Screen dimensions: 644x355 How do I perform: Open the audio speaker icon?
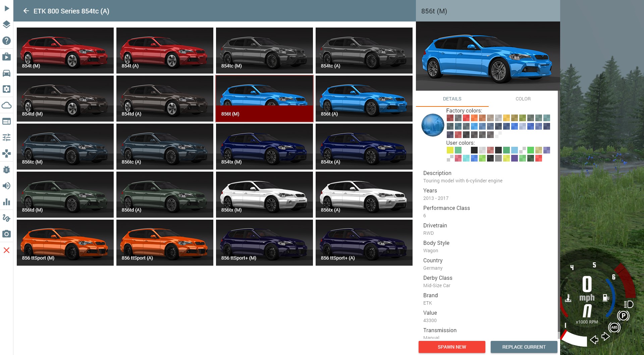(6, 186)
